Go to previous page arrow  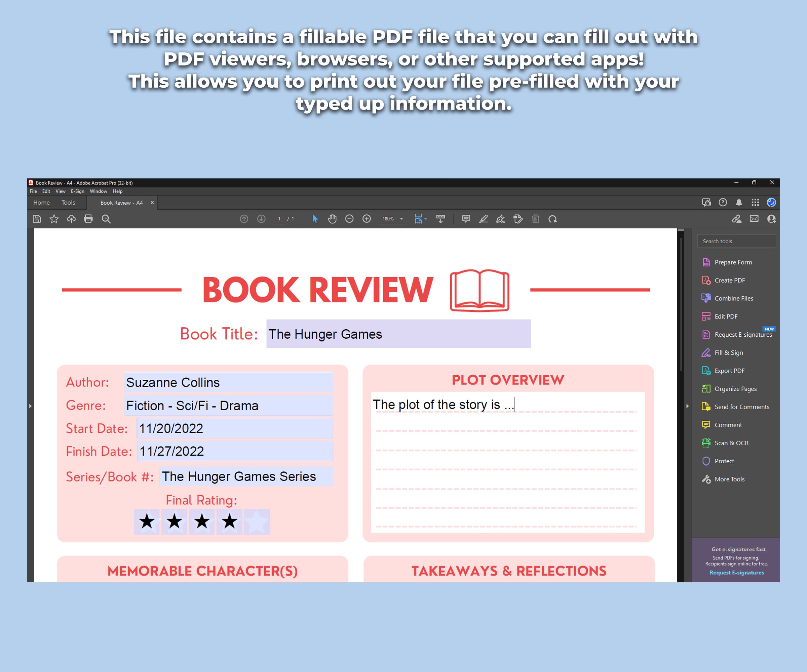(244, 219)
